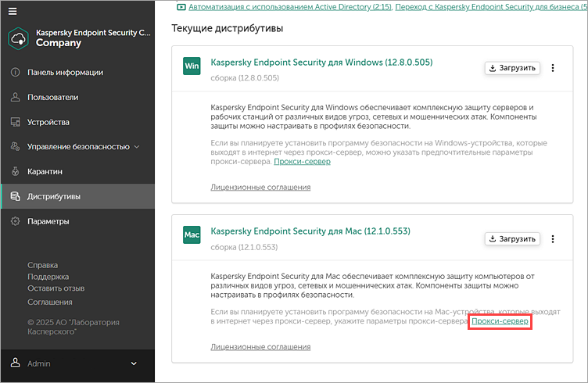Image resolution: width=588 pixels, height=383 pixels.
Task: Open Устройства section
Action: coord(48,122)
